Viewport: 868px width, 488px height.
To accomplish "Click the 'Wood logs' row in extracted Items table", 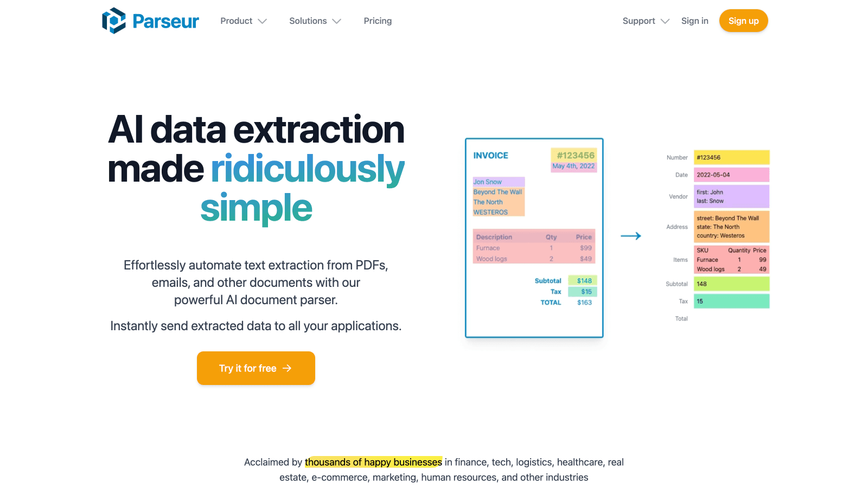I will tap(731, 269).
